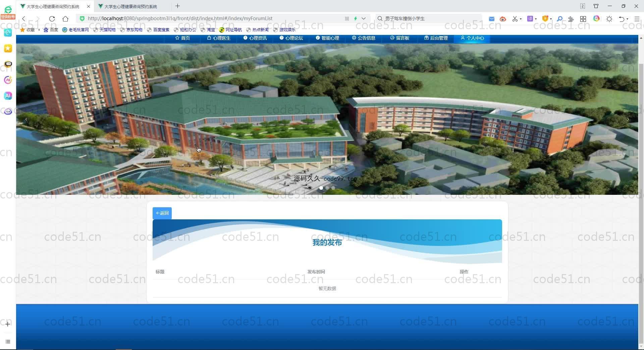
Task: Open 智能心理 navigation item
Action: click(x=327, y=38)
